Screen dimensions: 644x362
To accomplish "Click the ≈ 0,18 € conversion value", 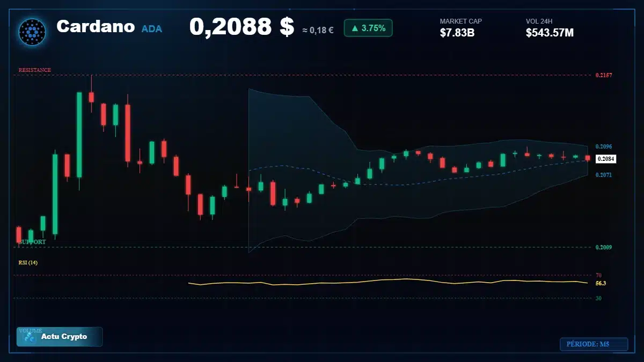I will [318, 31].
